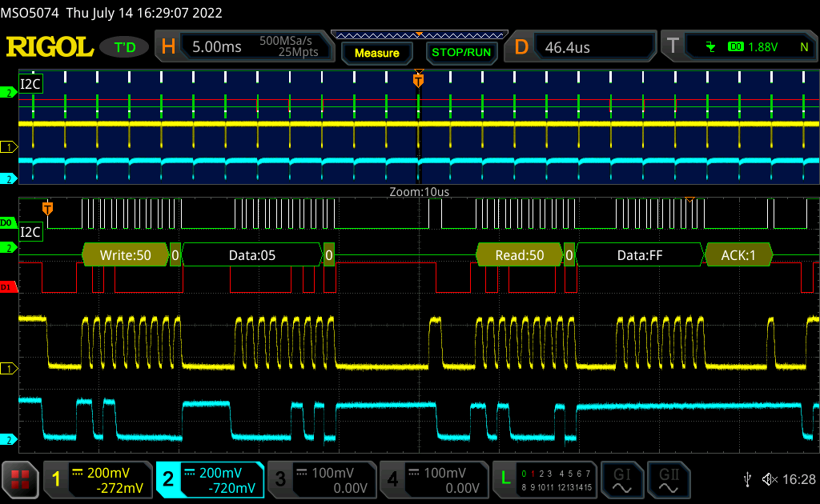The height and width of the screenshot is (504, 820).
Task: Select digital channel 0 in logic panel
Action: coord(524,474)
